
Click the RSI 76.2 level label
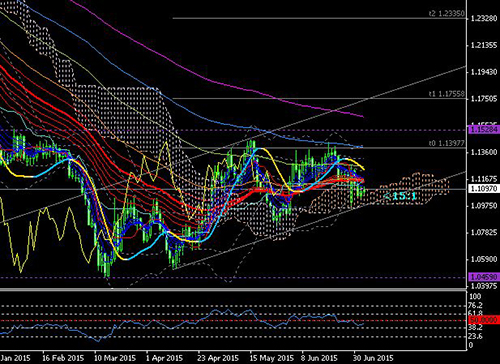point(475,305)
